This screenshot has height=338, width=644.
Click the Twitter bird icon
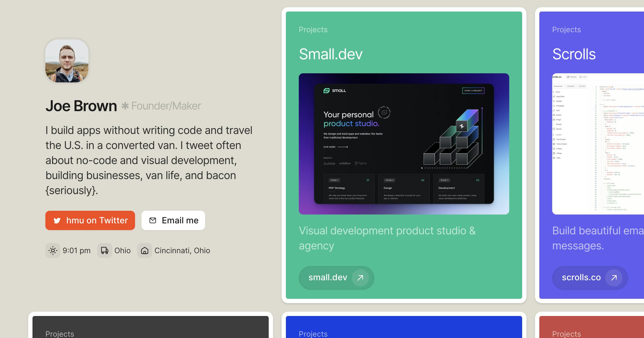click(57, 220)
